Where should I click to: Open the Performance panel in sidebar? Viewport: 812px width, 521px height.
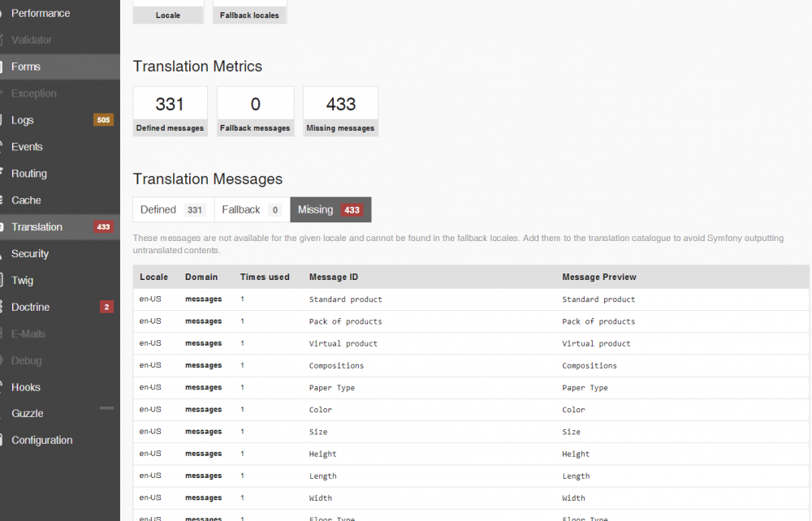tap(59, 14)
